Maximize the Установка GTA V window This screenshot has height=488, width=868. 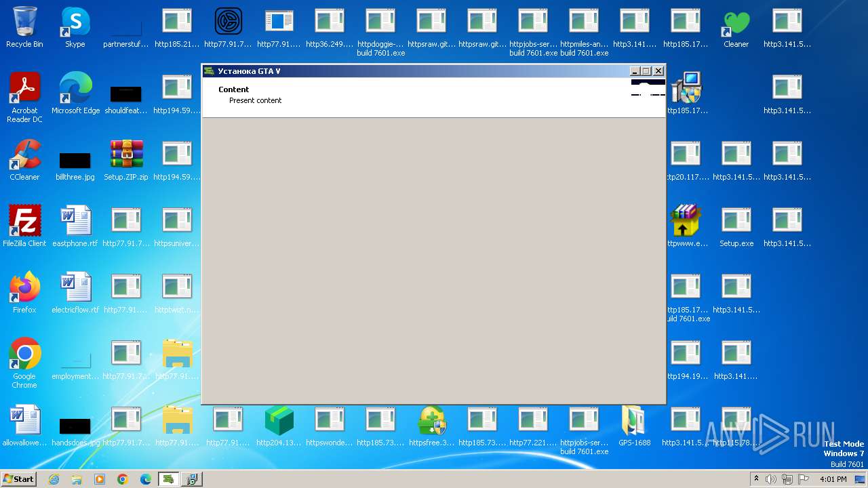(646, 71)
